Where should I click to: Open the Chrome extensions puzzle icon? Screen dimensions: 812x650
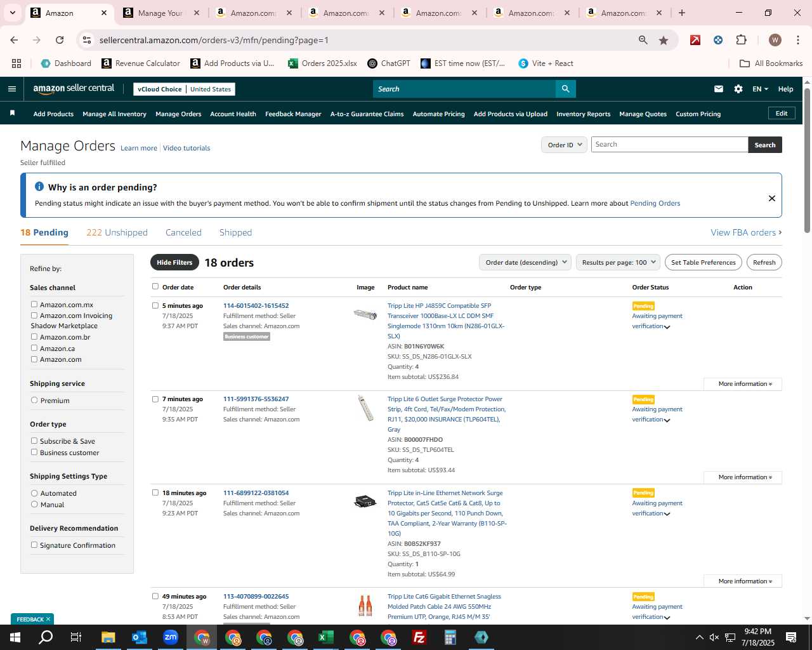point(741,40)
